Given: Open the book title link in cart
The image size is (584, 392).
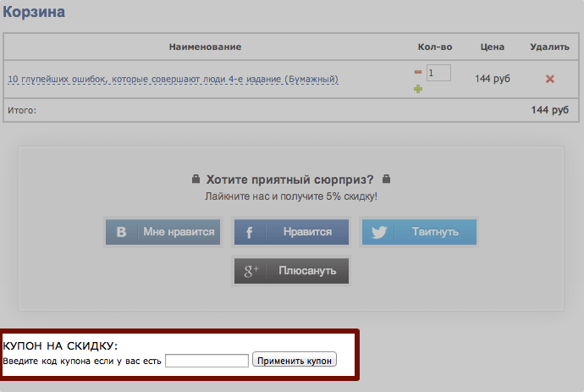Looking at the screenshot, I should pyautogui.click(x=174, y=79).
